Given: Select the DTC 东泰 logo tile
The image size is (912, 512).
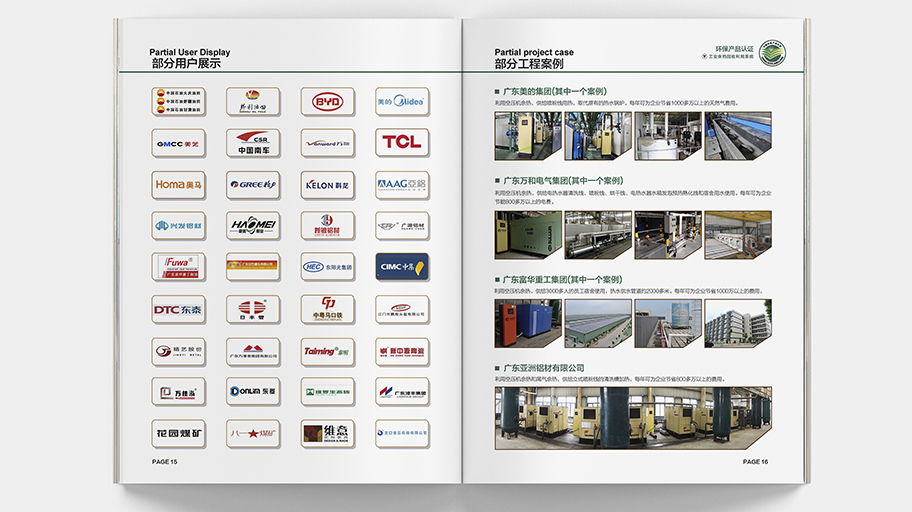Looking at the screenshot, I should tap(179, 310).
